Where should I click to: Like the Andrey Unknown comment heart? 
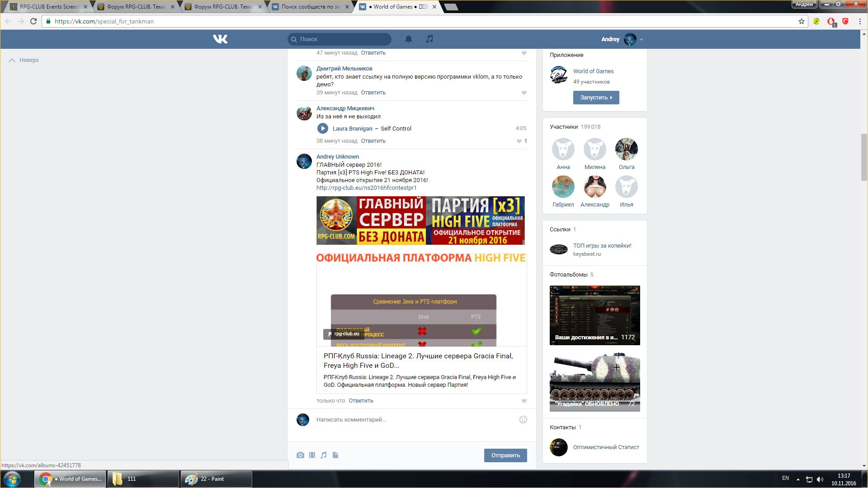coord(524,401)
